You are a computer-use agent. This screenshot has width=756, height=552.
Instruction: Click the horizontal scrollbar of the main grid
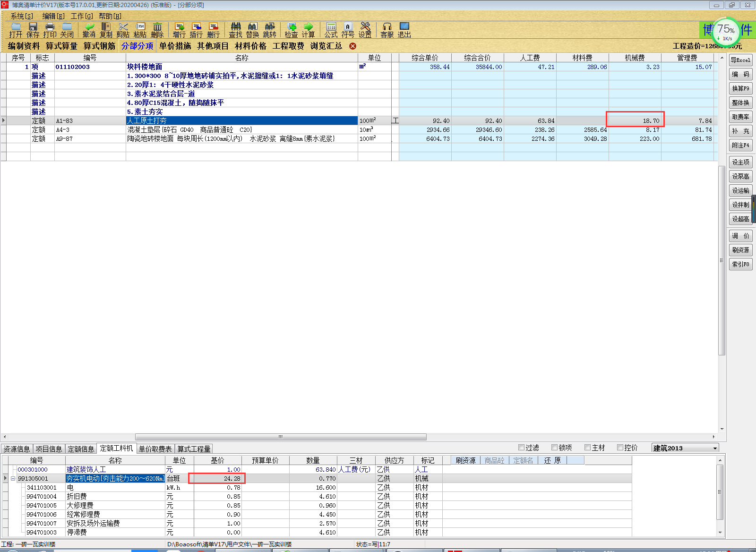point(280,437)
